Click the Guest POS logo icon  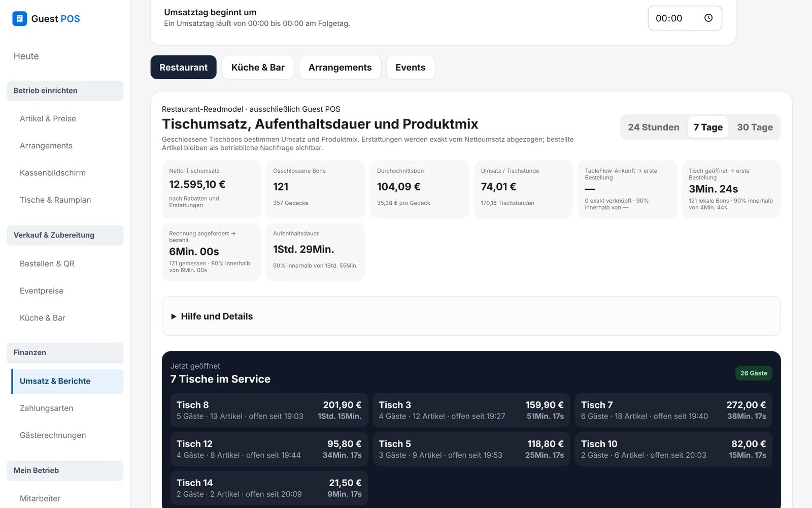click(x=19, y=19)
